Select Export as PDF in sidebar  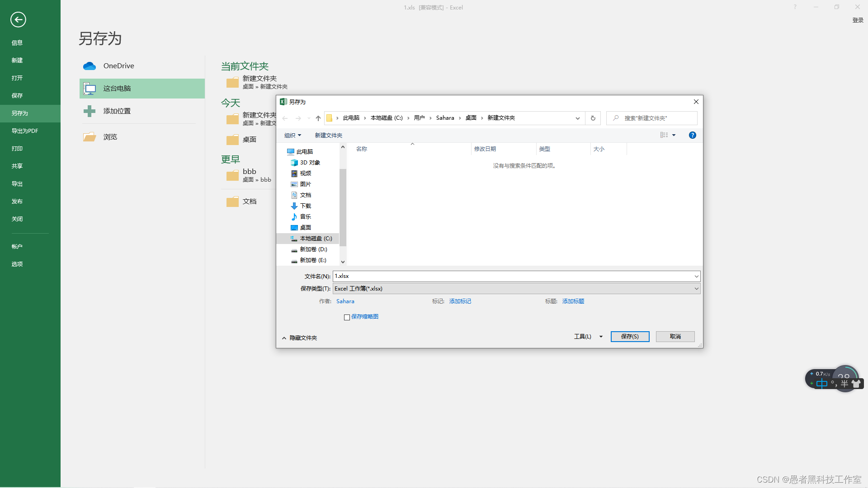pyautogui.click(x=25, y=131)
